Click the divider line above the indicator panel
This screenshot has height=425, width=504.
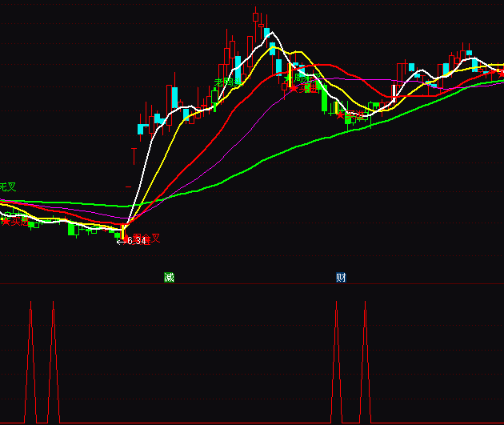point(252,284)
